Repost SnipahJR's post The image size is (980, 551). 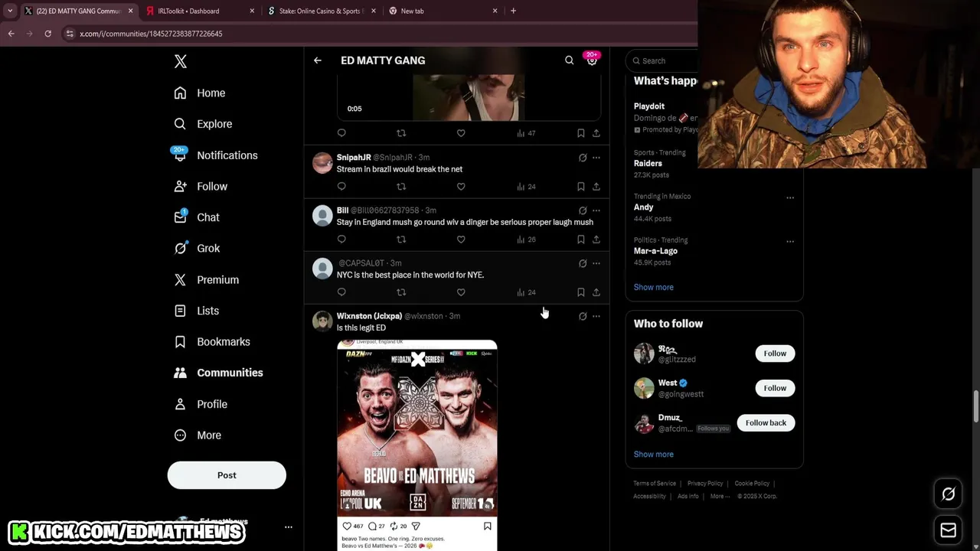(x=401, y=187)
